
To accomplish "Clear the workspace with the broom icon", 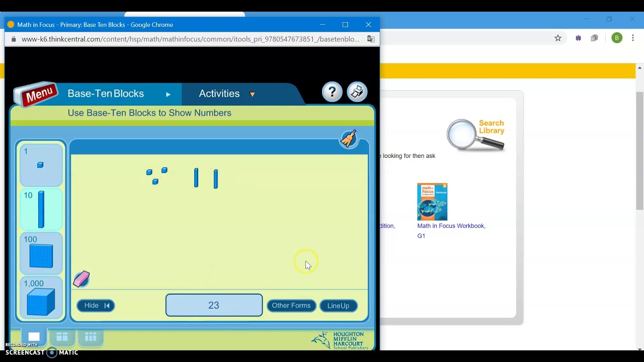I will tap(349, 139).
